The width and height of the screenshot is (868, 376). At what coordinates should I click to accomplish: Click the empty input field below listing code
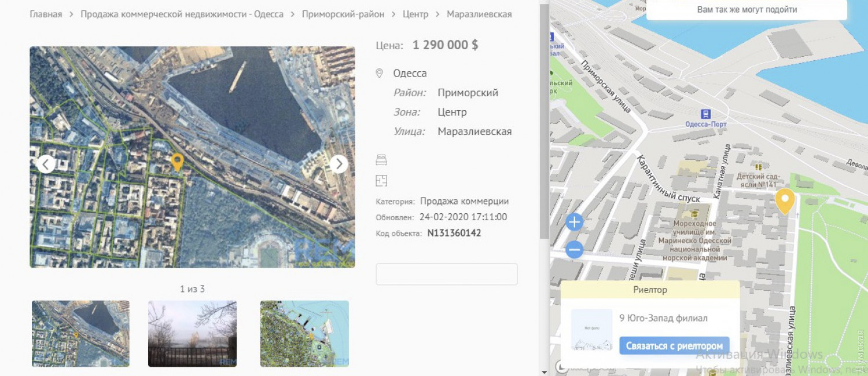pos(446,274)
